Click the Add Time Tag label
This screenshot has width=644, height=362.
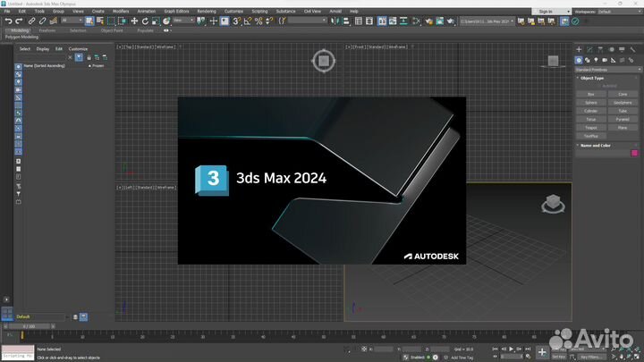click(462, 358)
